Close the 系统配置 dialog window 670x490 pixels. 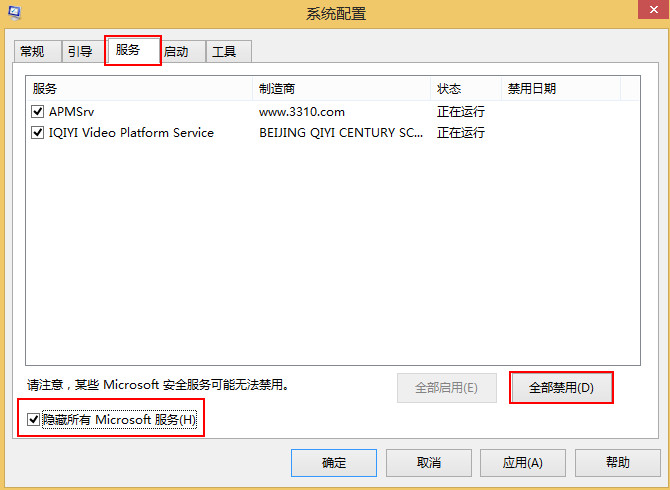[650, 12]
